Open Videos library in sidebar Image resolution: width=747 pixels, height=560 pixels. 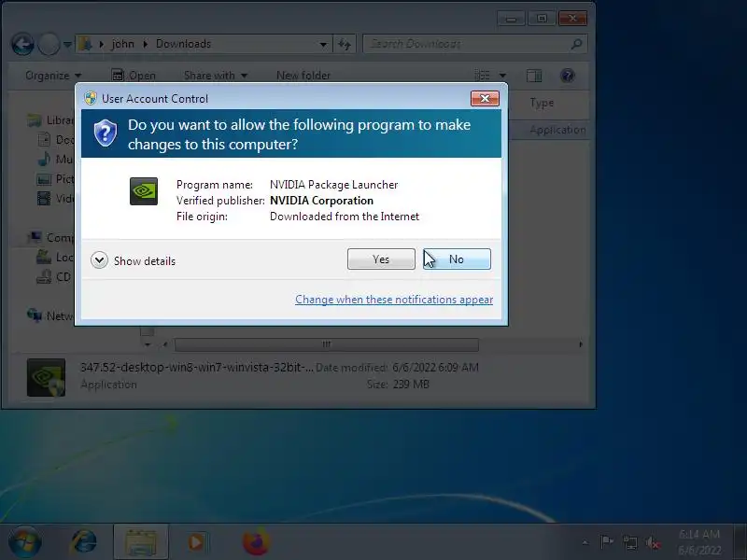point(56,198)
